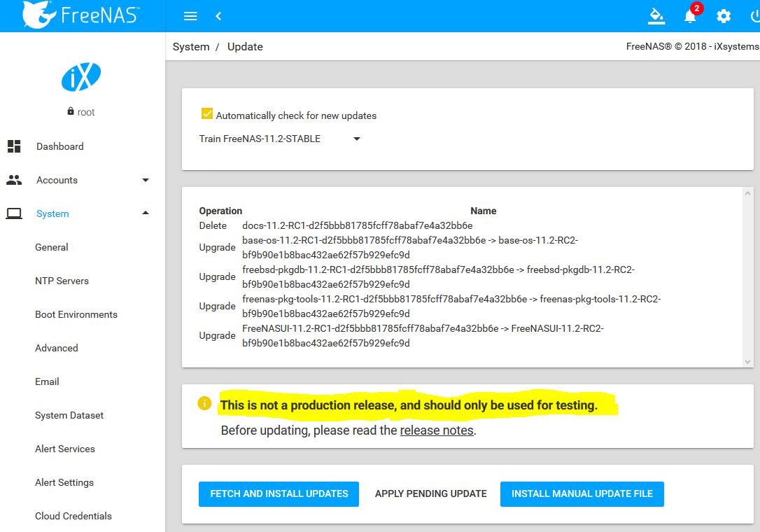760x532 pixels.
Task: Click the back chevron icon in top bar
Action: coord(218,16)
